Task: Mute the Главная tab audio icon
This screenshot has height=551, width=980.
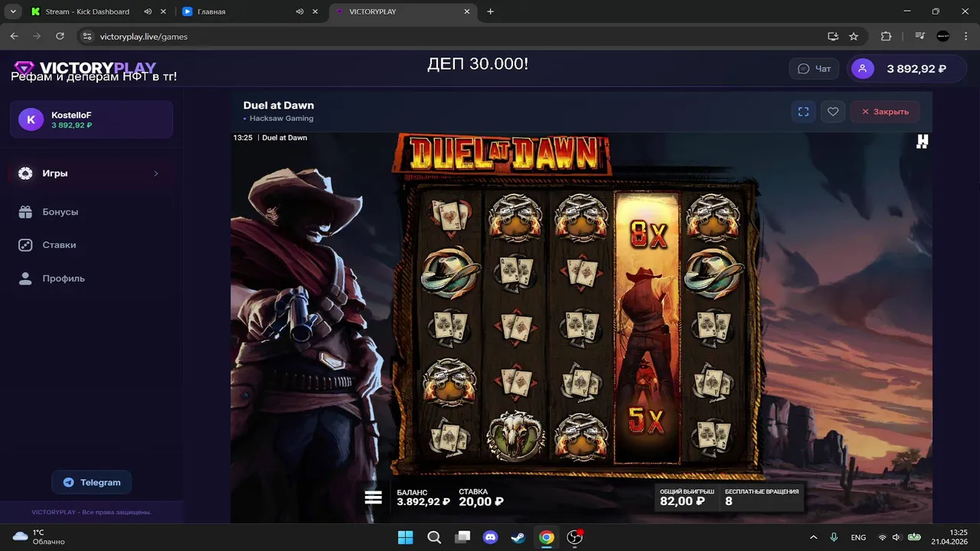Action: pyautogui.click(x=300, y=11)
